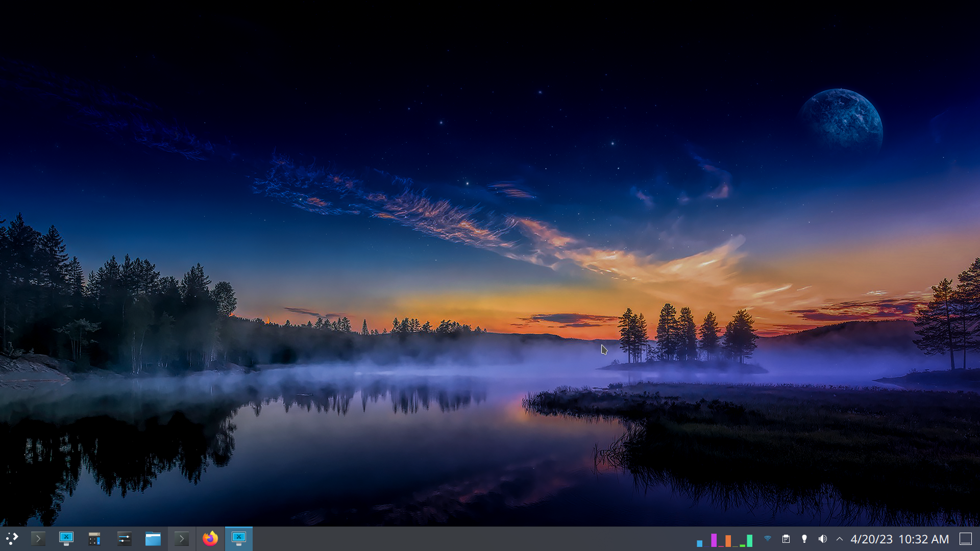Open the audio volume control
This screenshot has height=551, width=980.
[822, 539]
